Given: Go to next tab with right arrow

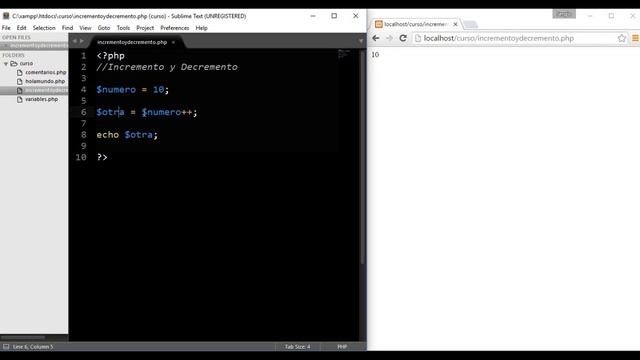Looking at the screenshot, I should [82, 41].
